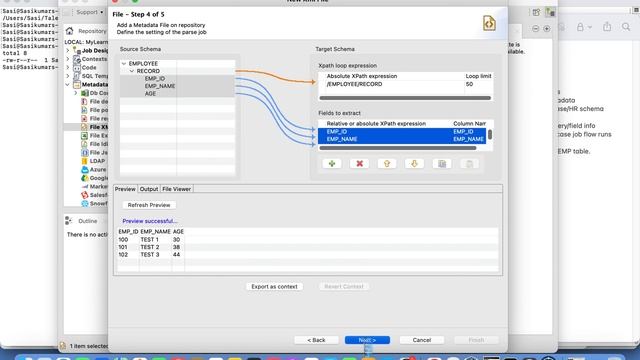Click the Salesforce icon
Viewport: 640px width, 360px height.
84,195
